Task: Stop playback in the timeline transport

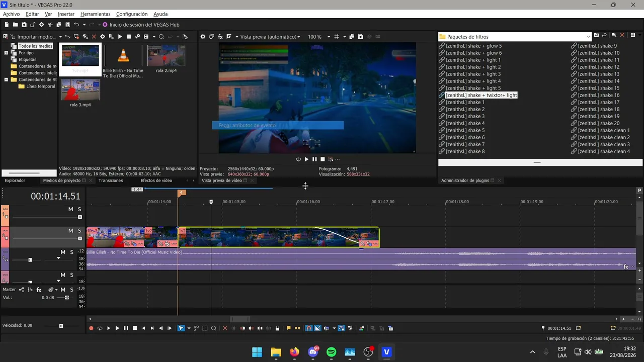Action: coord(135,328)
